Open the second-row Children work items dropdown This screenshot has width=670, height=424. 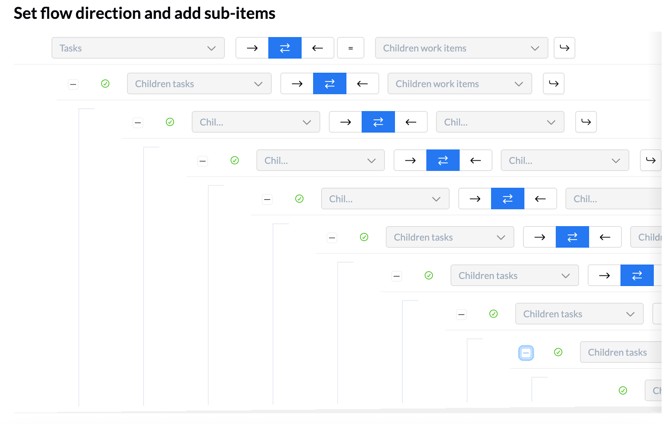459,84
